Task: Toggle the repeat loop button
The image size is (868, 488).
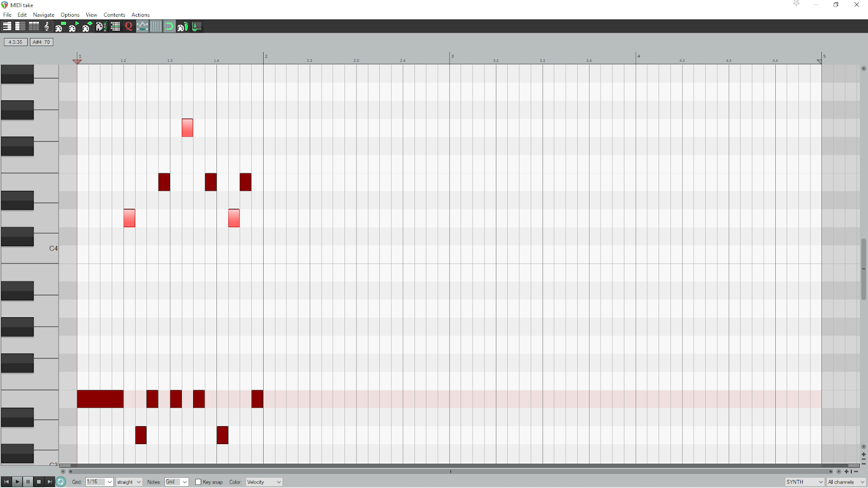Action: point(61,481)
